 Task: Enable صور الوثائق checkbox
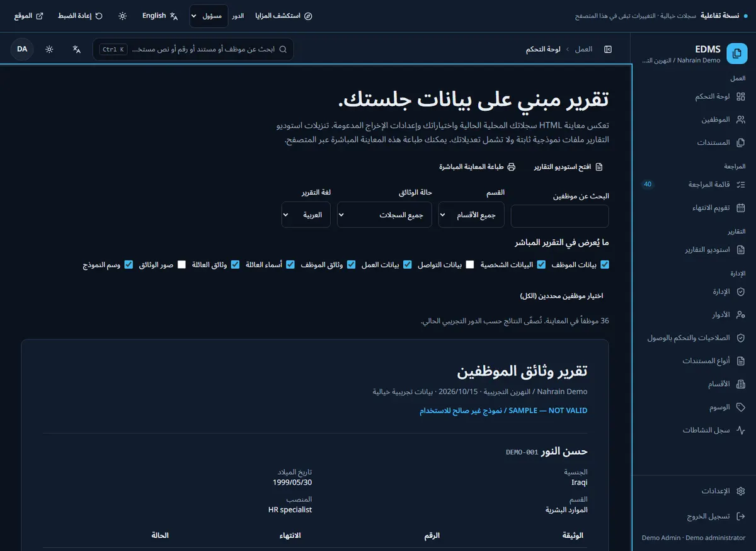pyautogui.click(x=181, y=264)
